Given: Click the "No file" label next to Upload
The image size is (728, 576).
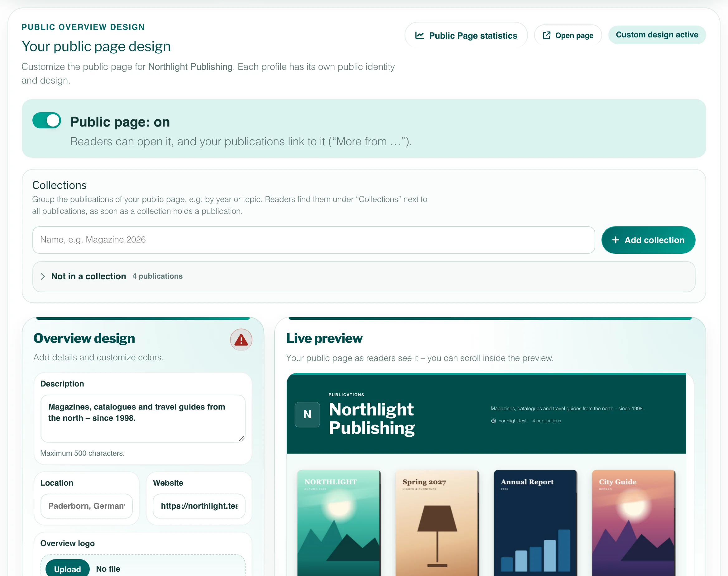Looking at the screenshot, I should pos(108,569).
